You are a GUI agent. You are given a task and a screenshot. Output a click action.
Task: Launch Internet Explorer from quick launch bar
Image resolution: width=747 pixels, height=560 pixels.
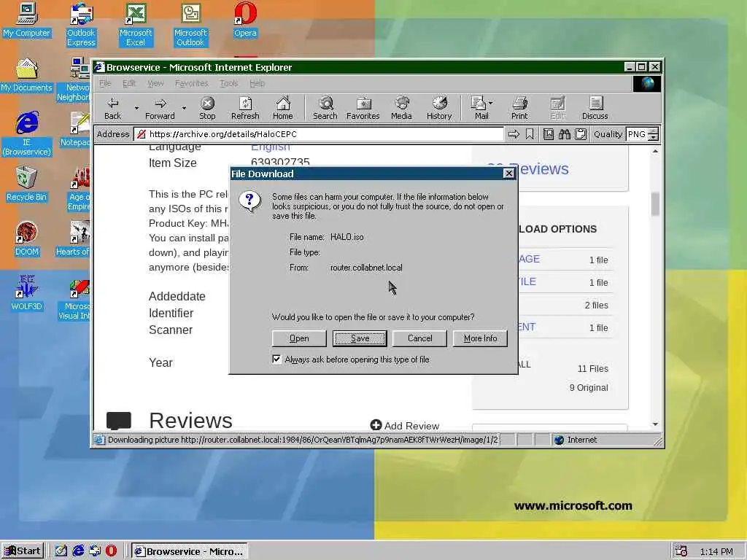[78, 551]
